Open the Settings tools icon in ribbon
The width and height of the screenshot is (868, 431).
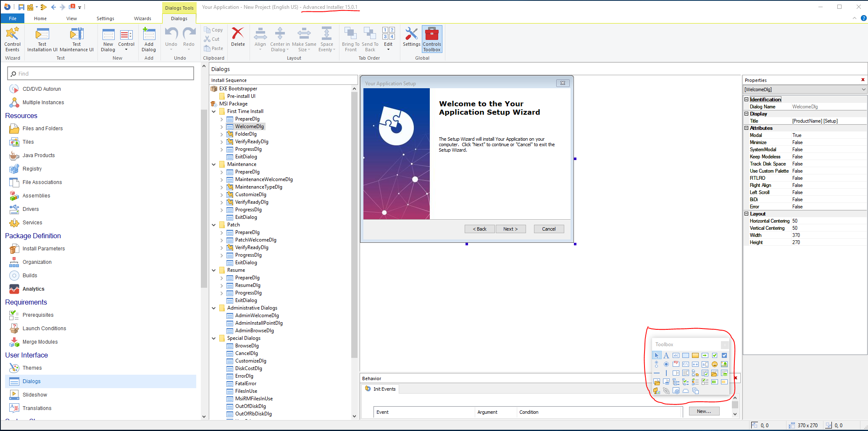tap(411, 37)
